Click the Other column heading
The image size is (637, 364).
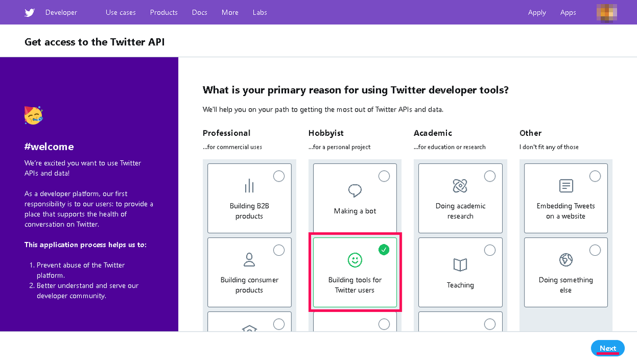click(x=530, y=133)
